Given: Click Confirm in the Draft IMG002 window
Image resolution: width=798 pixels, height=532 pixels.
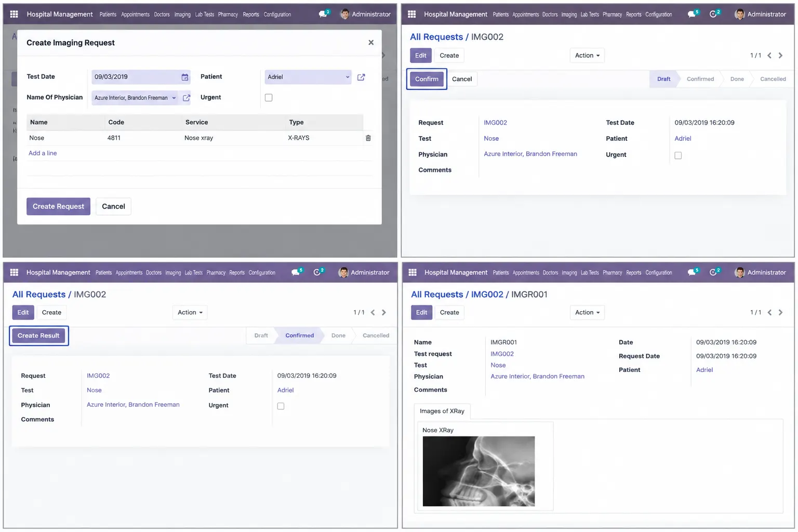Looking at the screenshot, I should [427, 79].
